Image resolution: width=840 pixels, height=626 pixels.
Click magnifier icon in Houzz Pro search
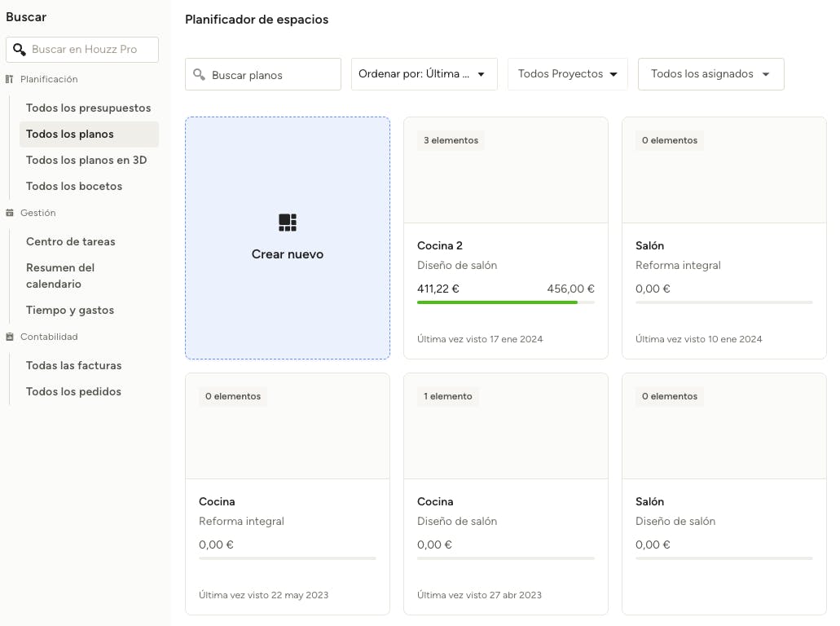click(x=20, y=50)
